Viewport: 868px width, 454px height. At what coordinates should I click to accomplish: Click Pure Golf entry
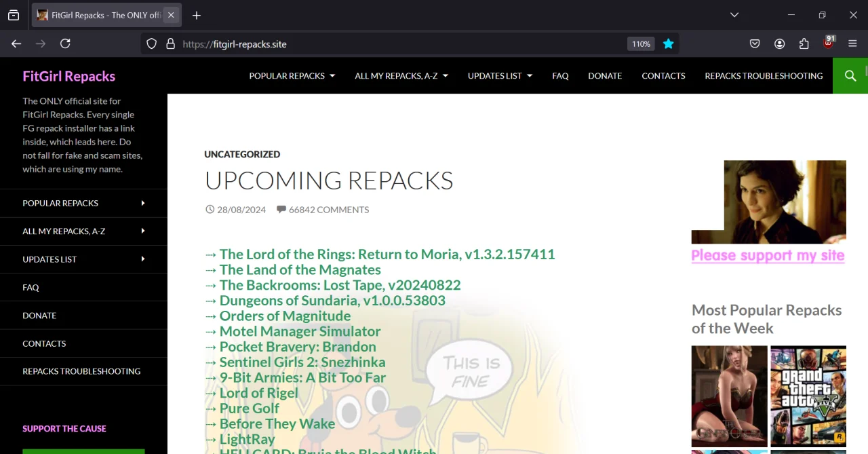coord(250,409)
